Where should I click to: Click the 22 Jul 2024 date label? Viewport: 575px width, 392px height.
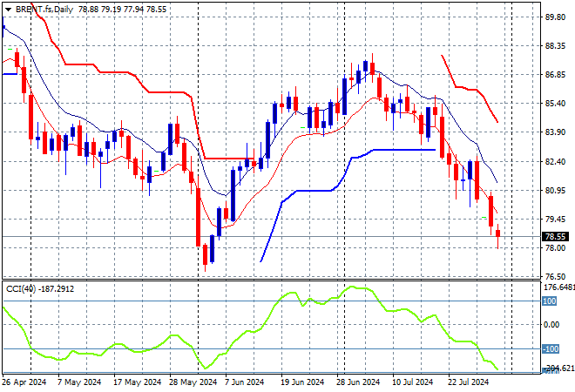coord(469,382)
